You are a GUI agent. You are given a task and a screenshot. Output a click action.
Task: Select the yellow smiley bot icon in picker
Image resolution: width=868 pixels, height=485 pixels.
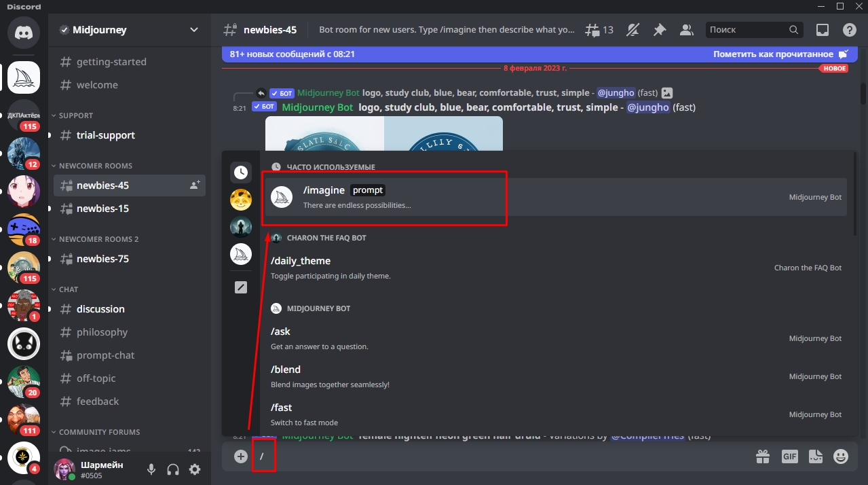click(241, 200)
